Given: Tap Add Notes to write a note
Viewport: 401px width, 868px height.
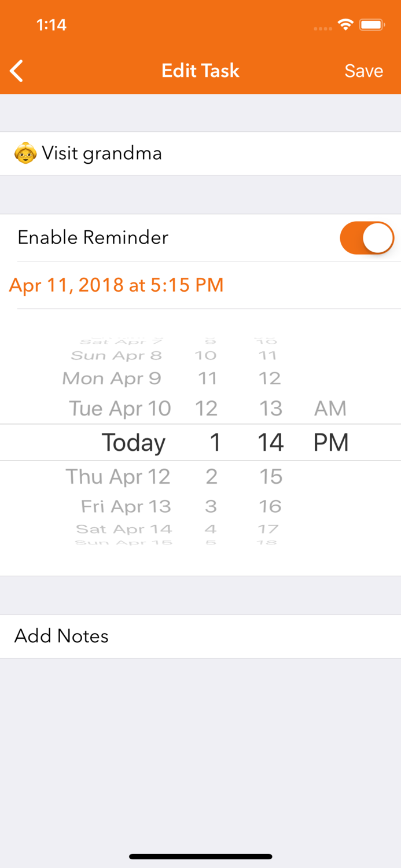Looking at the screenshot, I should [x=61, y=636].
